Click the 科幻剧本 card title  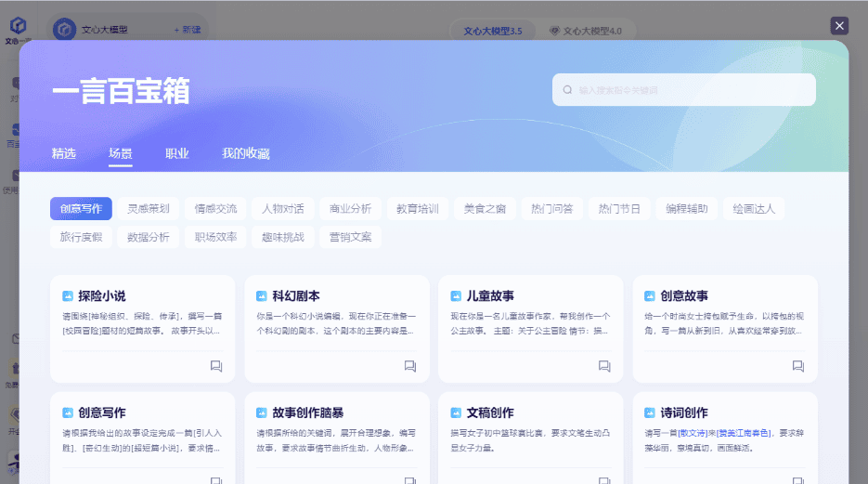[x=296, y=295]
